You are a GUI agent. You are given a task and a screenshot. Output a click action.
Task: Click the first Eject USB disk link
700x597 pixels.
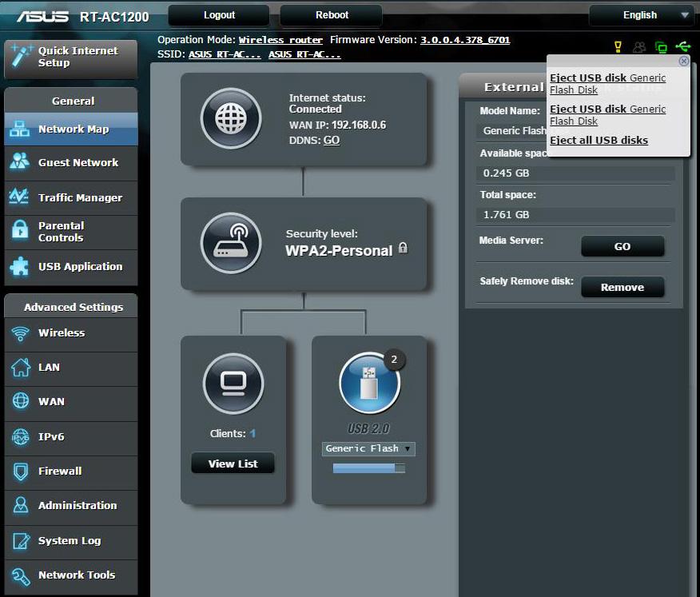click(x=607, y=83)
